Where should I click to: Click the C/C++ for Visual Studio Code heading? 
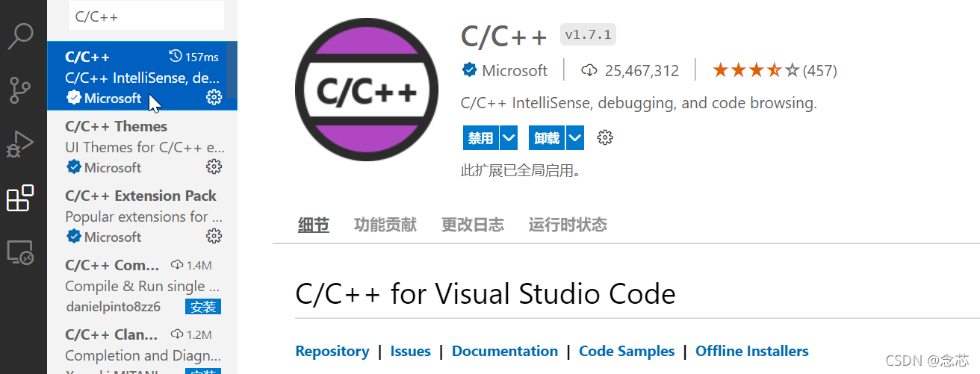(486, 293)
